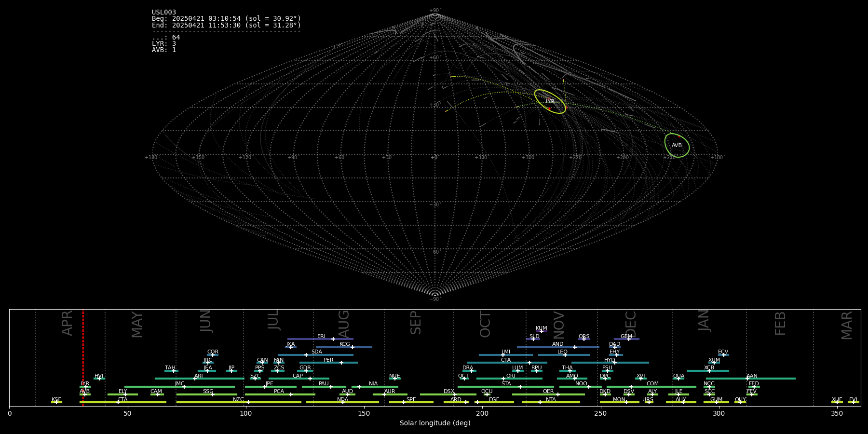Select the PER shower bar in timeline

(328, 363)
